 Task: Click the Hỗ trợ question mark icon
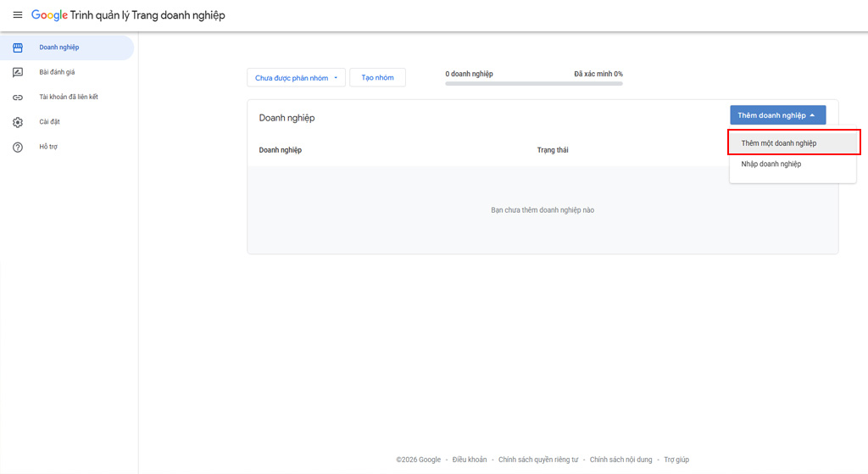pos(18,148)
